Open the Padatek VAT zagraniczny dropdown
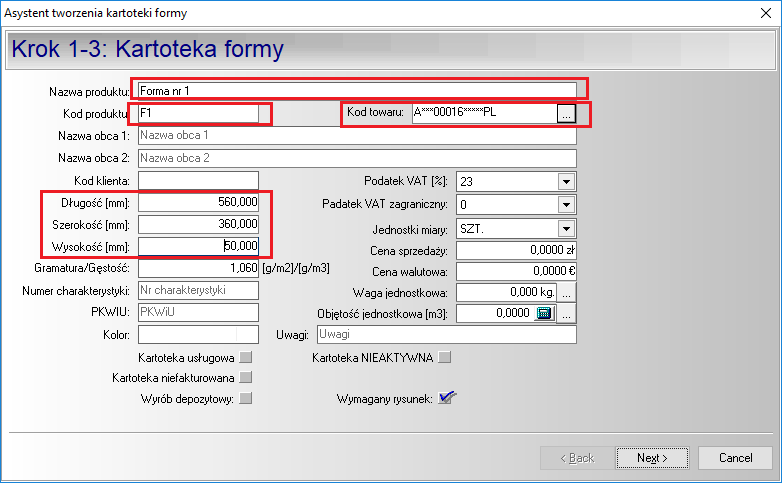782x483 pixels. (566, 204)
